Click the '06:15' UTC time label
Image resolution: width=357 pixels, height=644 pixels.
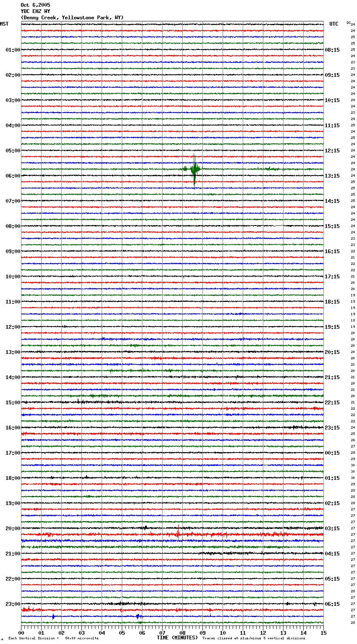332,604
